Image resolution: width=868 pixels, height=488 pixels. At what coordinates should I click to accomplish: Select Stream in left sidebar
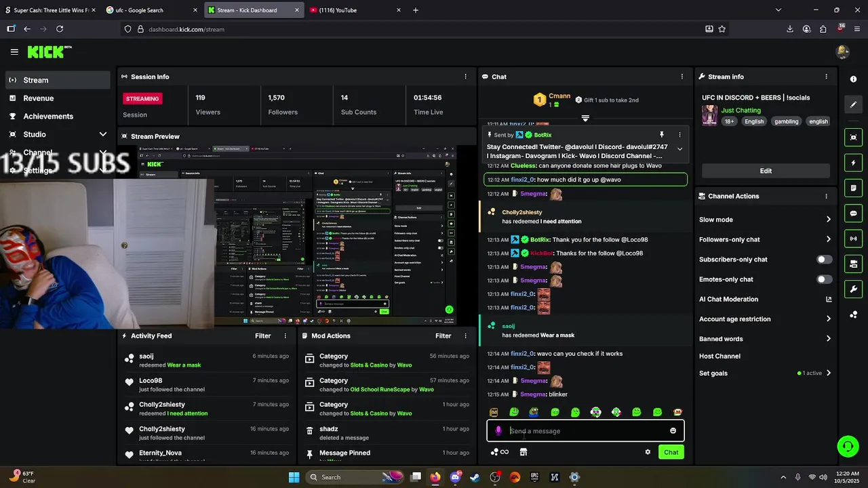[x=58, y=80]
